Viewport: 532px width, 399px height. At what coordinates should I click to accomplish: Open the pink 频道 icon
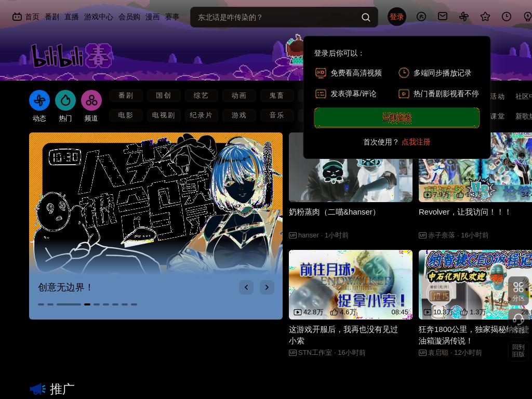pyautogui.click(x=91, y=100)
